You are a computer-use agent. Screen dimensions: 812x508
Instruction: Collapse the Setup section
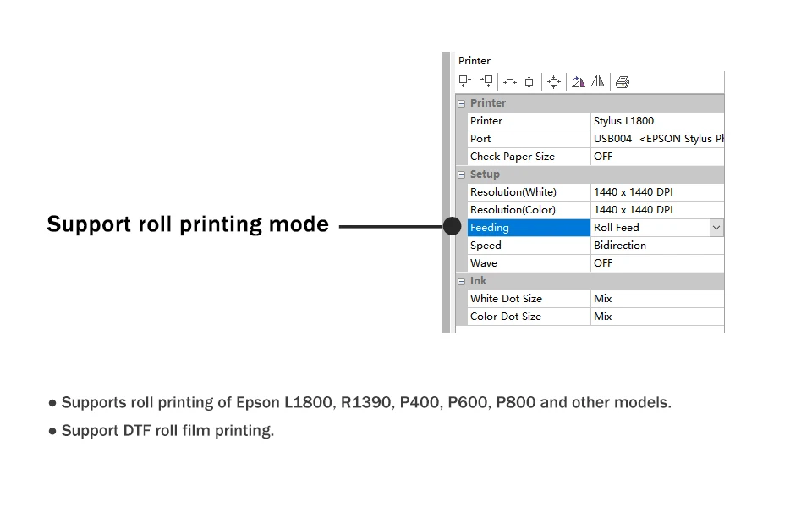[462, 174]
